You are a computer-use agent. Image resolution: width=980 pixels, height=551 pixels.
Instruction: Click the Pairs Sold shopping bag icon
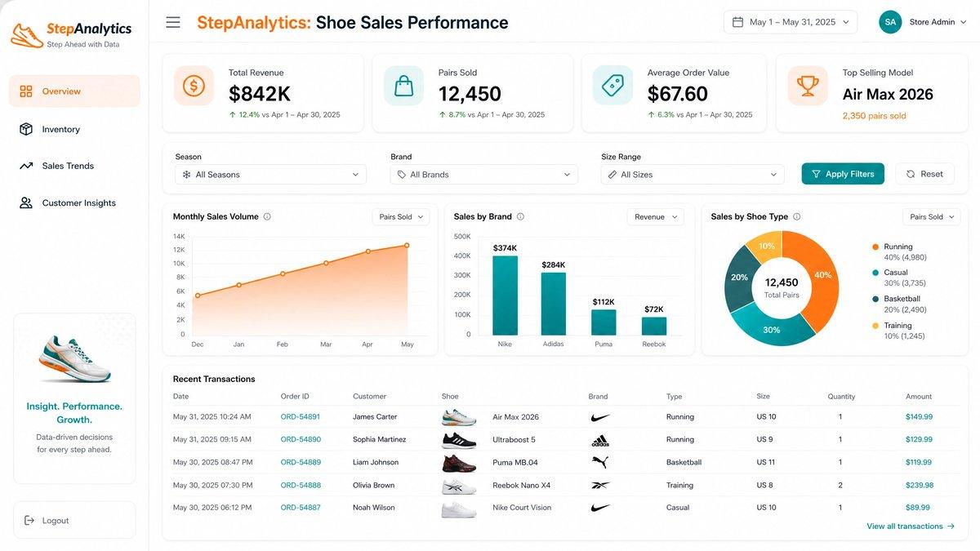(x=403, y=86)
